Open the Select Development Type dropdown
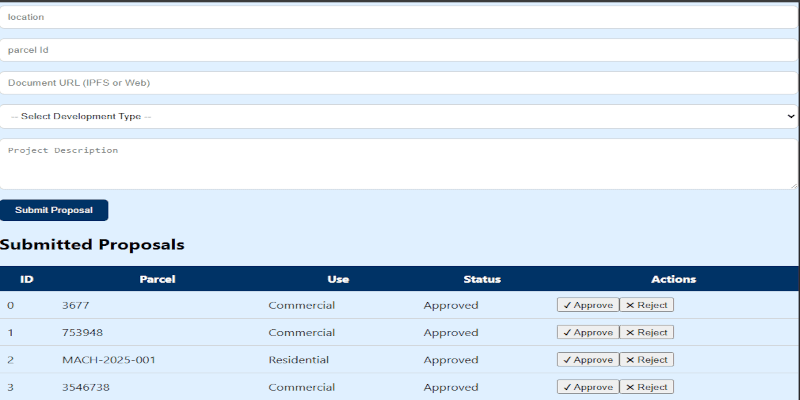This screenshot has width=800, height=400. (399, 116)
